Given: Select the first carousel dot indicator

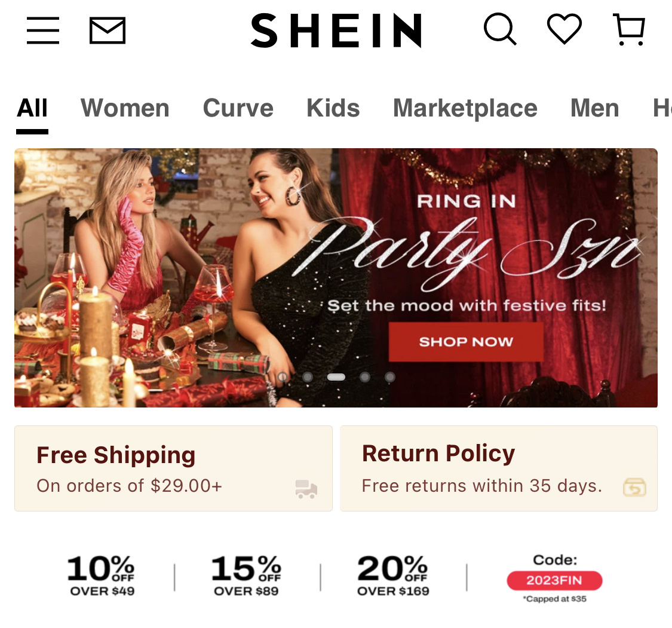Looking at the screenshot, I should click(283, 377).
